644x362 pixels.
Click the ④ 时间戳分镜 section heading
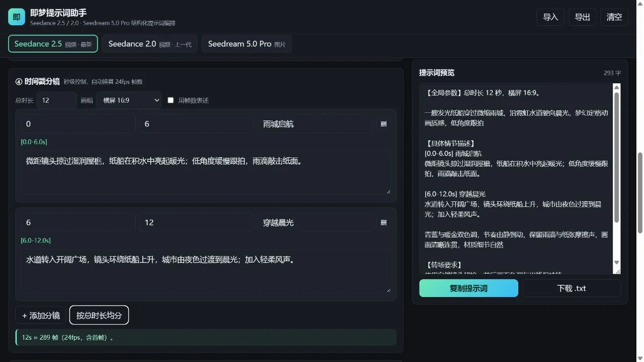click(x=38, y=82)
